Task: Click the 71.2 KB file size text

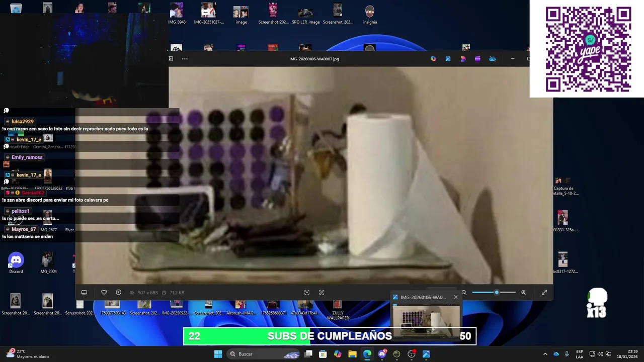Action: (177, 293)
